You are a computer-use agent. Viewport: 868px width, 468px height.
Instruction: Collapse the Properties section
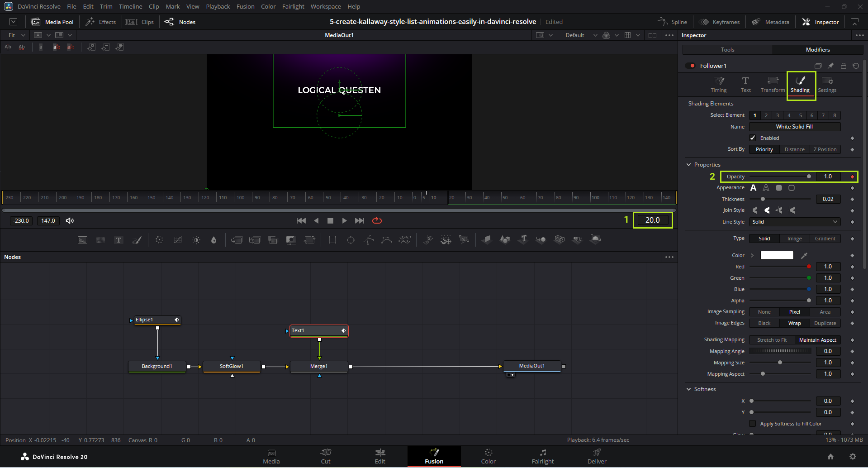coord(689,165)
